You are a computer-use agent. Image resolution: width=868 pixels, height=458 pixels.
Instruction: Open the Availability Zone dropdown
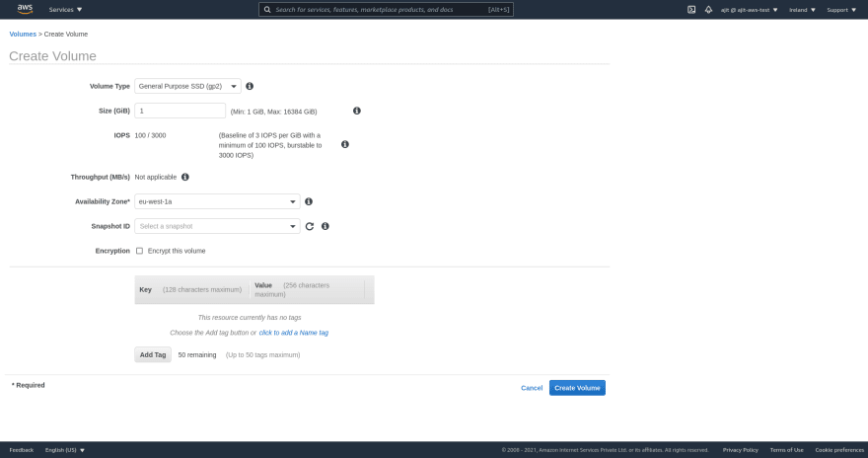pyautogui.click(x=217, y=201)
